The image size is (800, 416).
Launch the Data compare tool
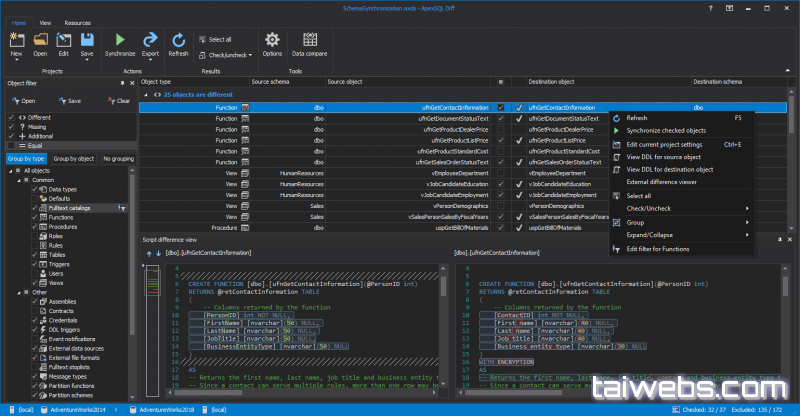[x=312, y=40]
